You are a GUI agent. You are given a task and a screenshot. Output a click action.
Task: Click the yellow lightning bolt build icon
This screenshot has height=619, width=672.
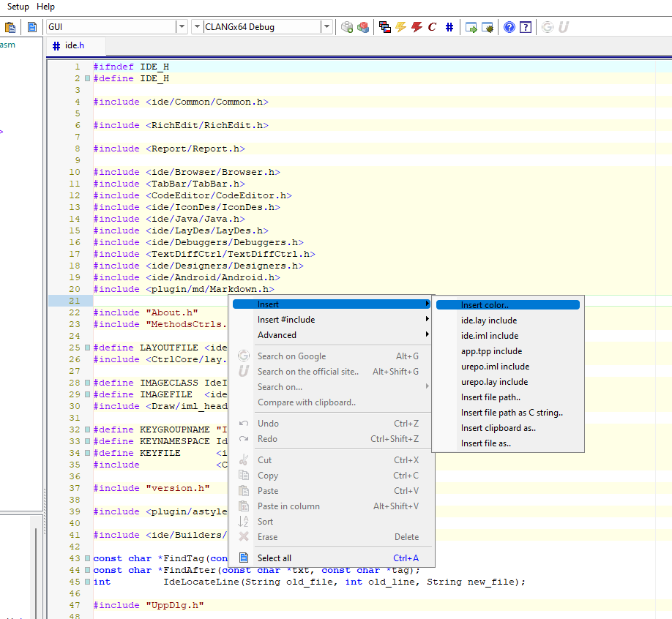(400, 27)
